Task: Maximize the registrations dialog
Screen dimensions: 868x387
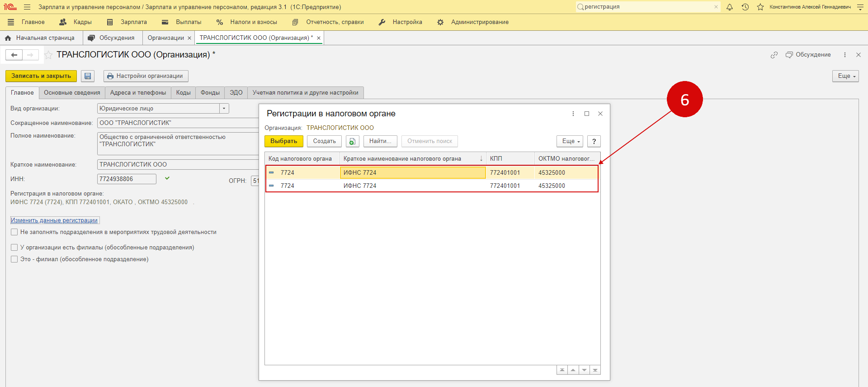Action: point(587,114)
